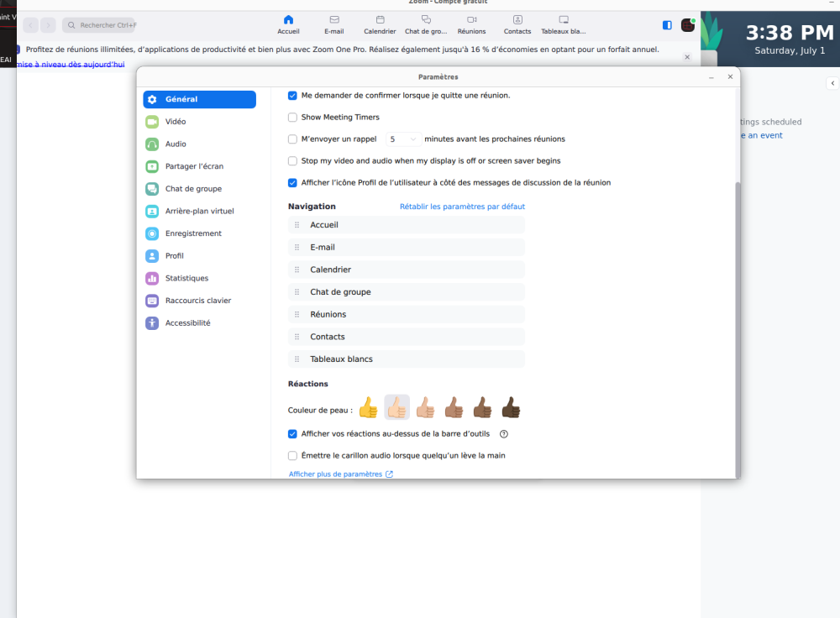
Task: Click the drag handle for Accueil row
Action: 297,225
